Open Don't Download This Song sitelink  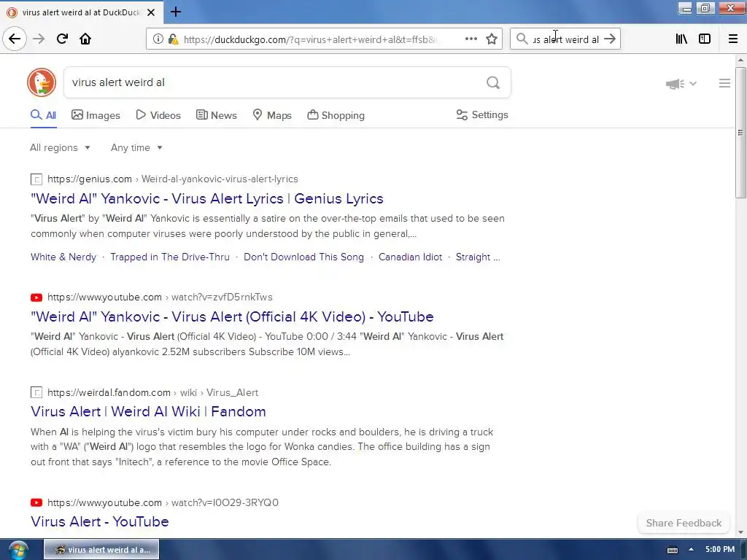click(x=304, y=257)
